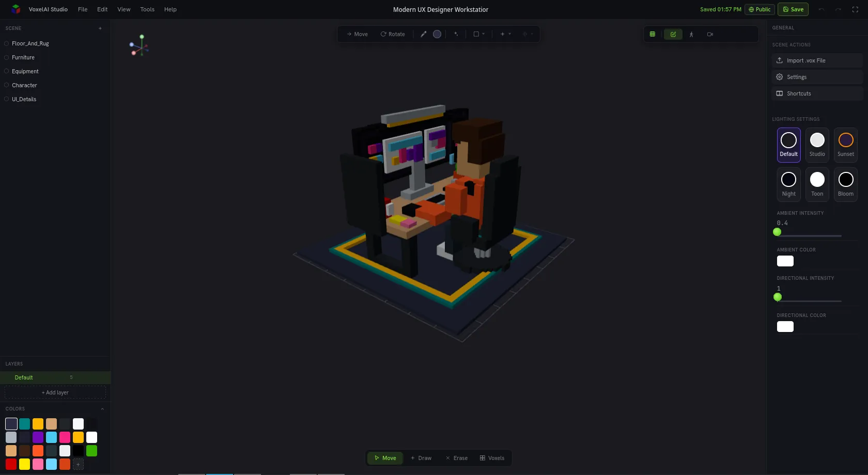868x475 pixels.
Task: Click the camera view icon
Action: [710, 34]
